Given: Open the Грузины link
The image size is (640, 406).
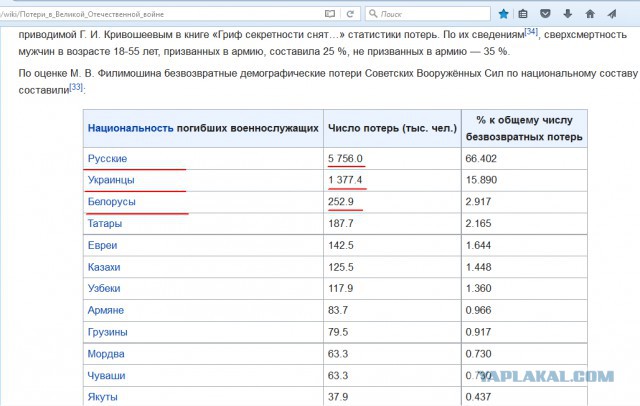Looking at the screenshot, I should (107, 332).
